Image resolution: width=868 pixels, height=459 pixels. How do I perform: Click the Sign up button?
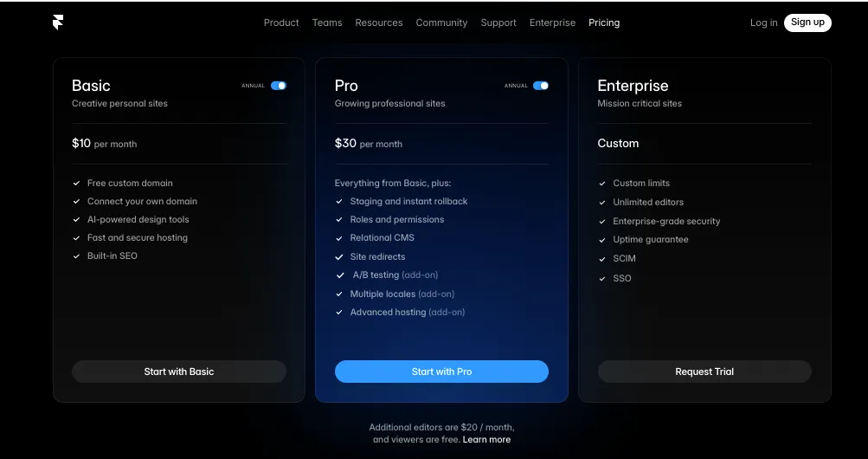(807, 23)
